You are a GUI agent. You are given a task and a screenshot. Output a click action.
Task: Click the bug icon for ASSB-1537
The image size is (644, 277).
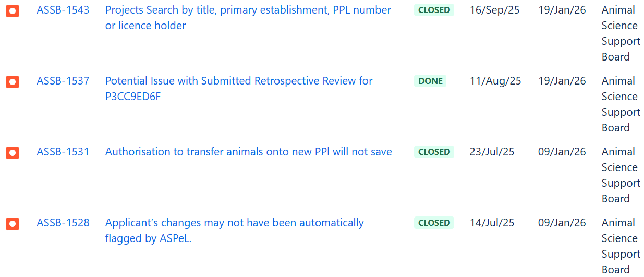point(13,81)
